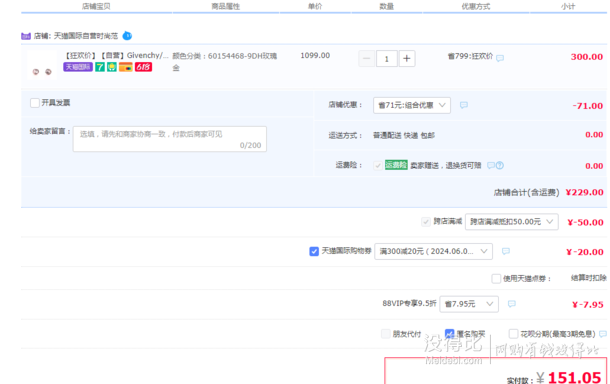Open the 天猫国际自营时尚范 store link
Image resolution: width=610 pixels, height=384 pixels.
[x=86, y=36]
